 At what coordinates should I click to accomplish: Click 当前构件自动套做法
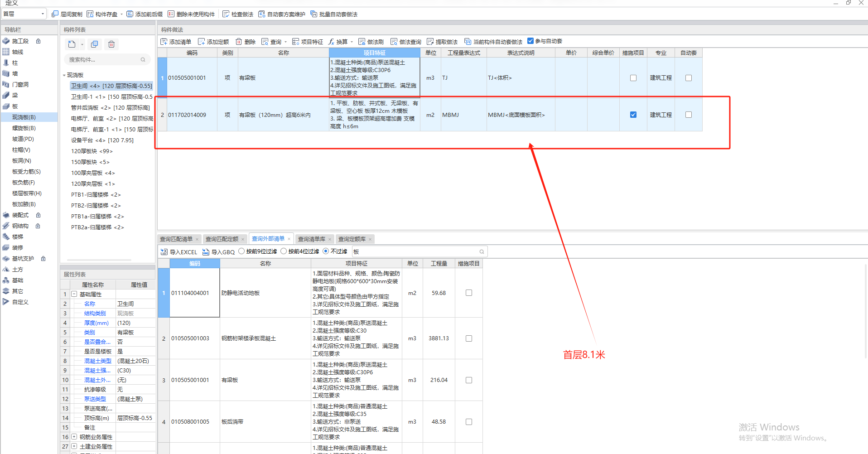tap(493, 42)
